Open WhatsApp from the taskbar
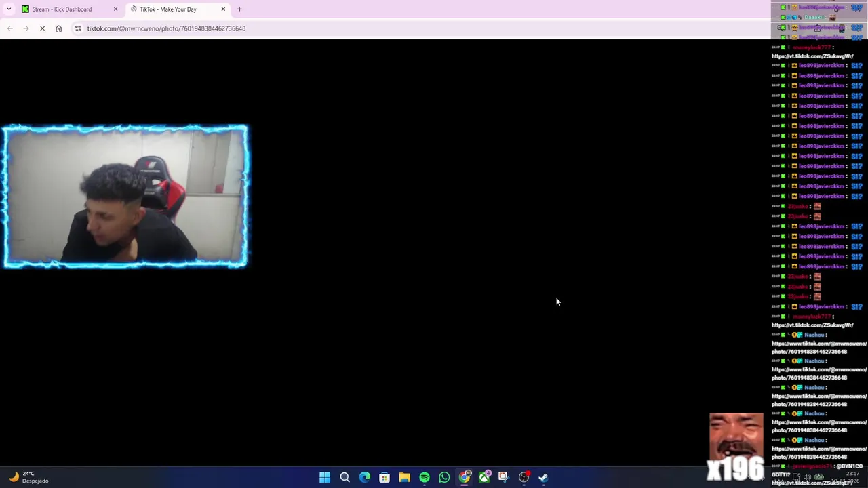The width and height of the screenshot is (868, 488). (444, 477)
